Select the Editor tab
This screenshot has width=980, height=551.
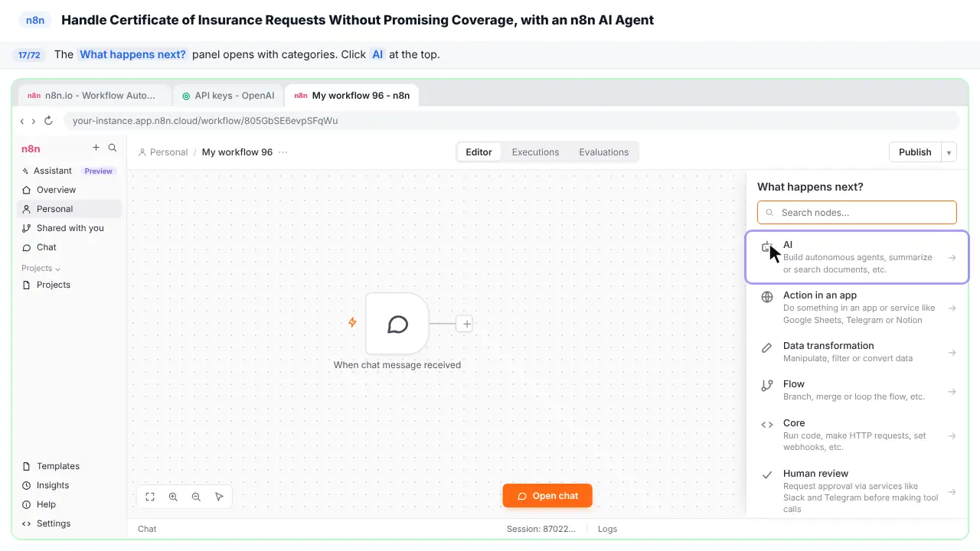[x=479, y=152]
